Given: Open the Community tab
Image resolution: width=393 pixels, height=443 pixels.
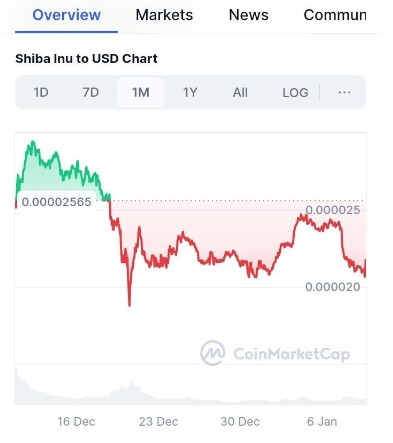Looking at the screenshot, I should [x=335, y=15].
